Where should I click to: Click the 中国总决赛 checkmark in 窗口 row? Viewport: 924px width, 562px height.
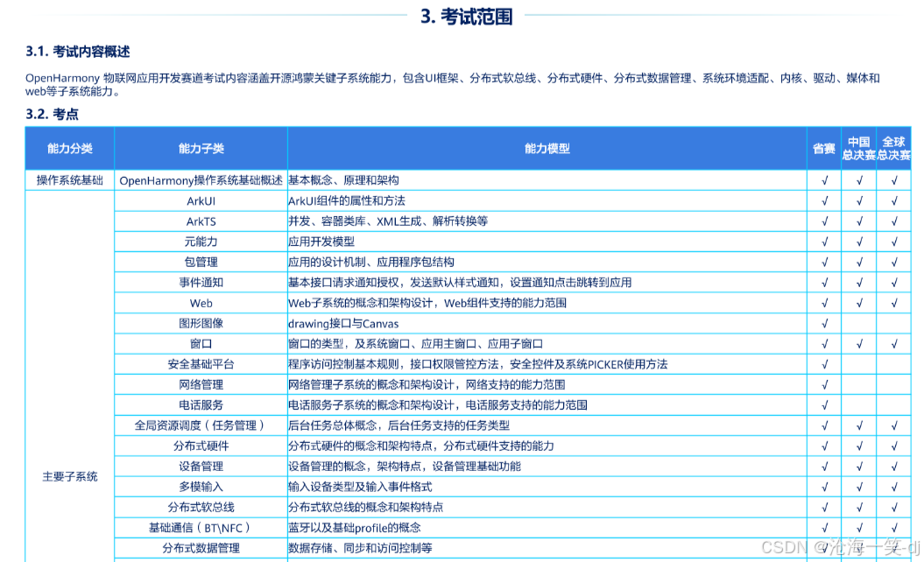point(859,343)
